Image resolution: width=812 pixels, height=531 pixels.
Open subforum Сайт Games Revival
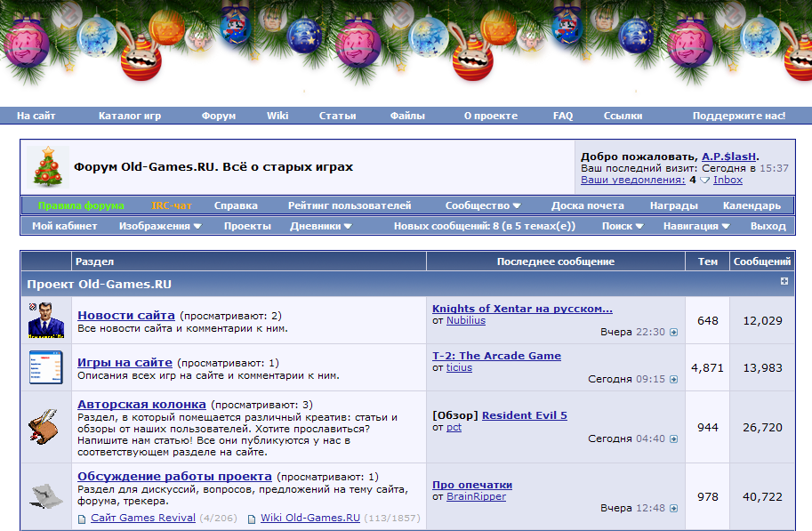click(143, 518)
